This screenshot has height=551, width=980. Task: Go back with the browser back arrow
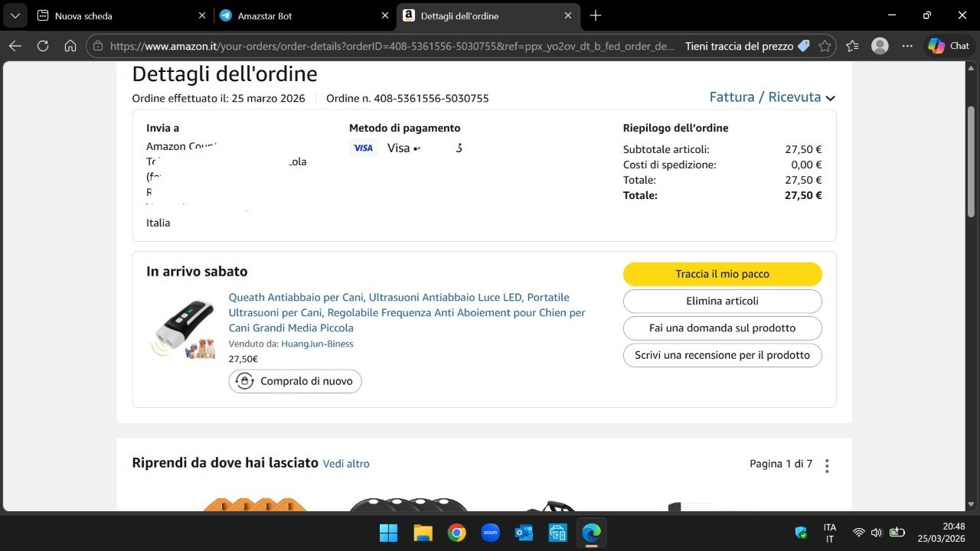(x=15, y=46)
